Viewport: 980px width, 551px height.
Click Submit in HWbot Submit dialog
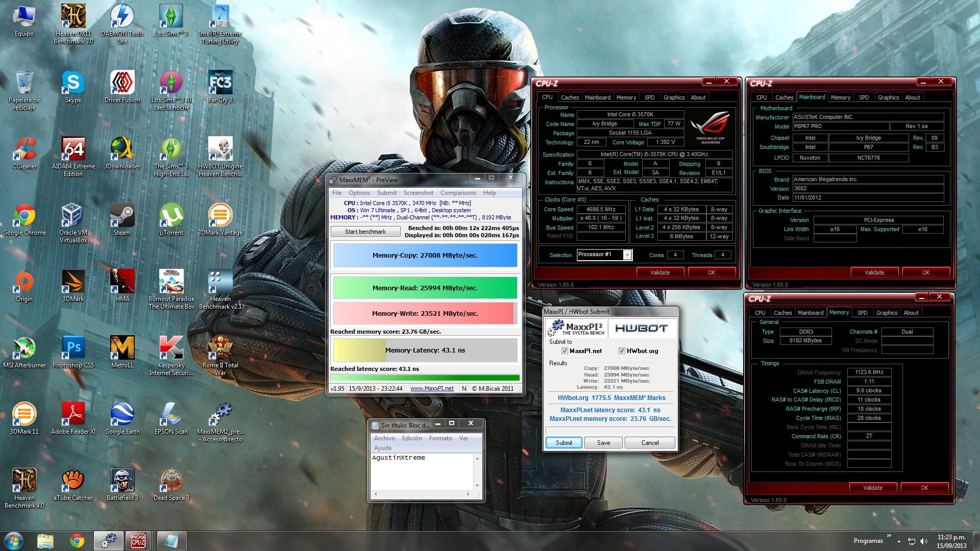coord(564,443)
